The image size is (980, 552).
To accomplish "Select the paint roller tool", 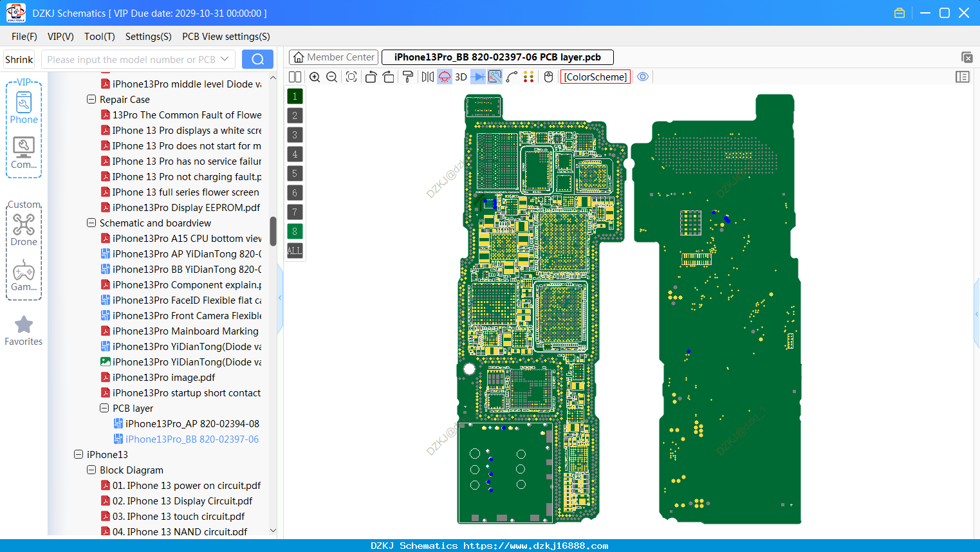I will 408,77.
